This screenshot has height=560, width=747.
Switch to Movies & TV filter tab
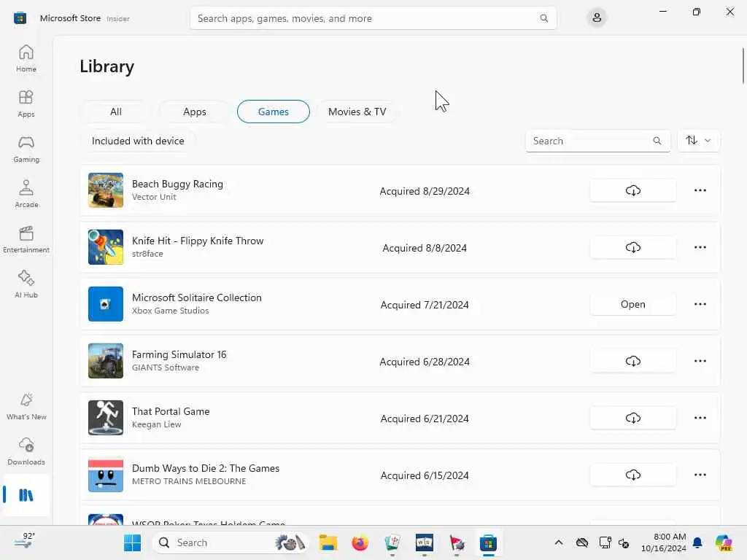point(357,112)
